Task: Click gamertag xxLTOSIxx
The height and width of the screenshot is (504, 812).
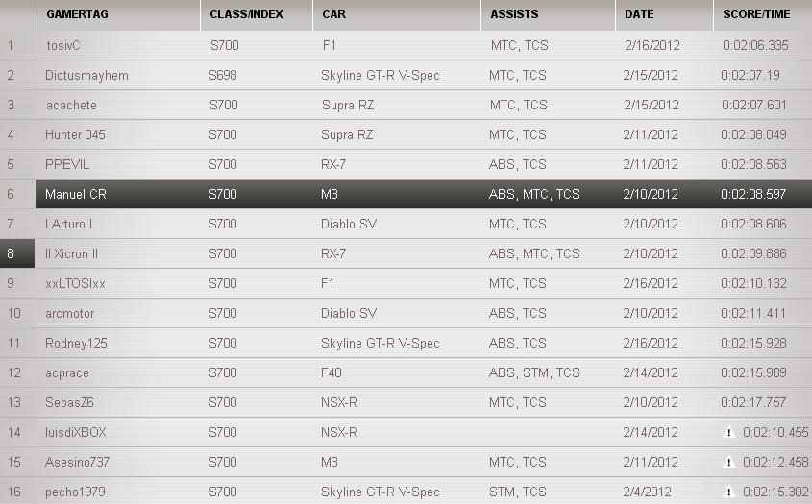Action: pos(75,283)
